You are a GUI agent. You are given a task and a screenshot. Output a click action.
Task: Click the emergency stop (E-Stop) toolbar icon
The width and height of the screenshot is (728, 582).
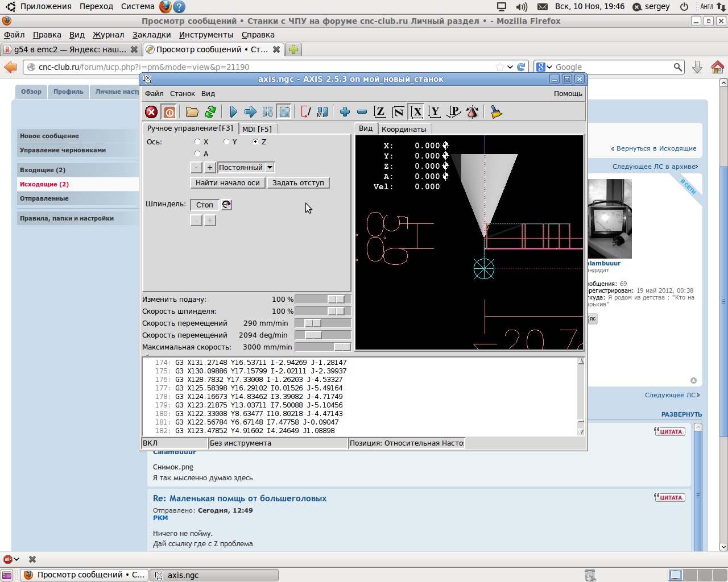(x=151, y=112)
